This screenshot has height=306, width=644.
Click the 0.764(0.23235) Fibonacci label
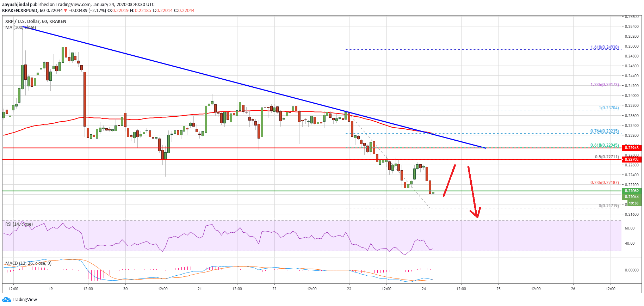[605, 131]
